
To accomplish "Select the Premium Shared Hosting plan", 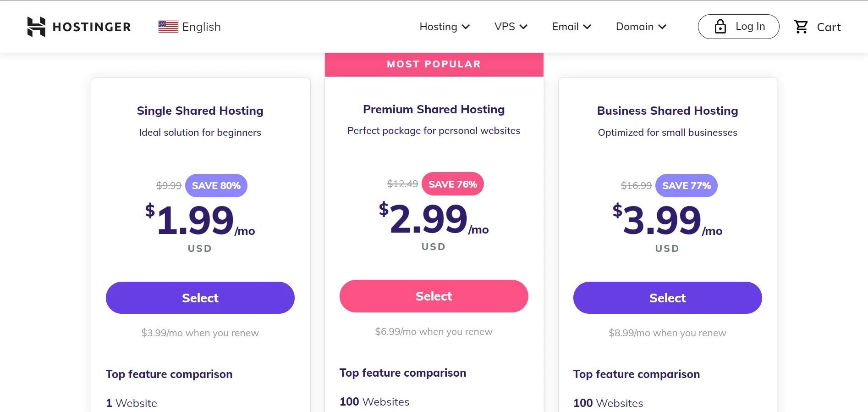I will (x=434, y=296).
